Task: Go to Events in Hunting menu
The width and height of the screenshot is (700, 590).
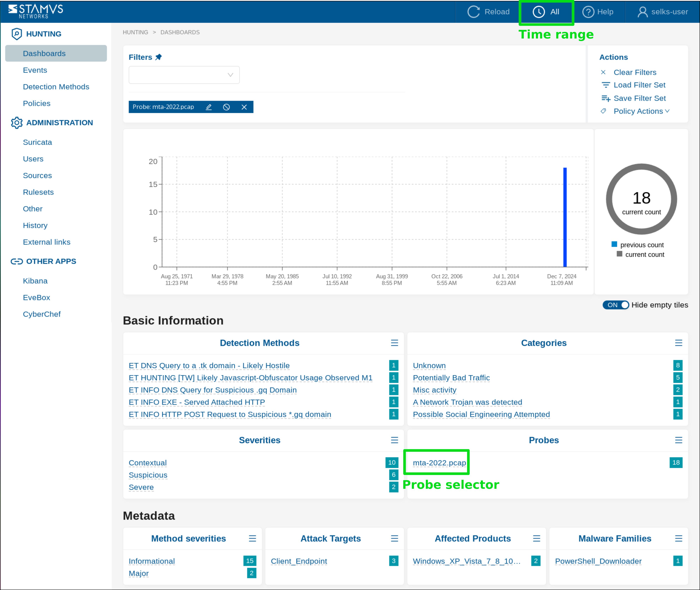Action: coord(35,70)
